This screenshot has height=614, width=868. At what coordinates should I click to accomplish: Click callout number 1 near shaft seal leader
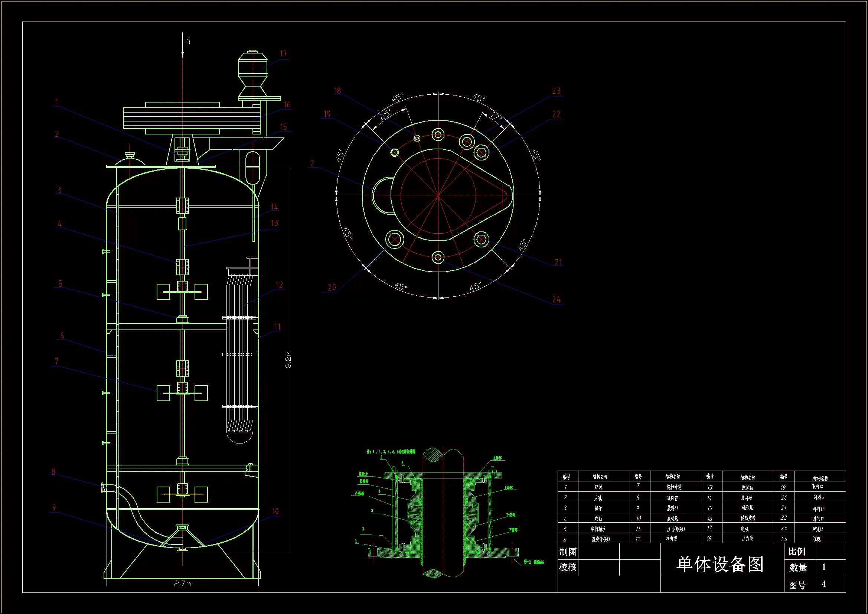(57, 103)
